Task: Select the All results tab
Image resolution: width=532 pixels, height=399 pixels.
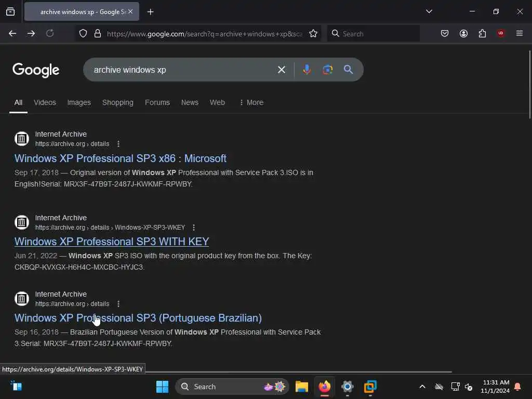Action: [x=18, y=102]
